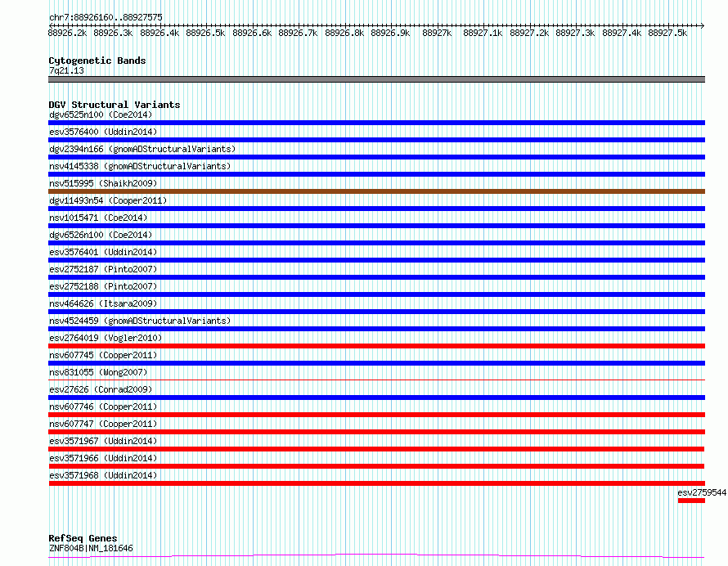Click the RefSeq Genes track title
The height and width of the screenshot is (566, 728).
[x=83, y=538]
